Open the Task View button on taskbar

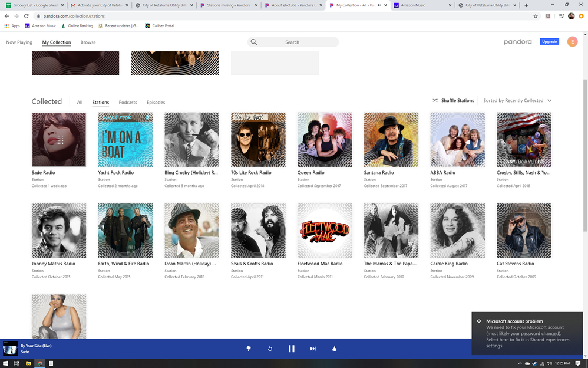tap(16, 363)
